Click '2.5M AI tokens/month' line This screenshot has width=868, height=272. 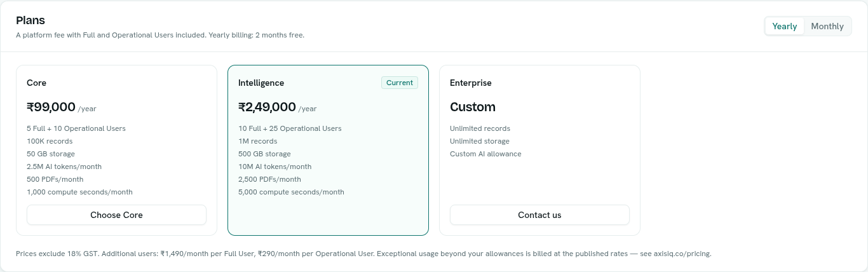pyautogui.click(x=64, y=167)
